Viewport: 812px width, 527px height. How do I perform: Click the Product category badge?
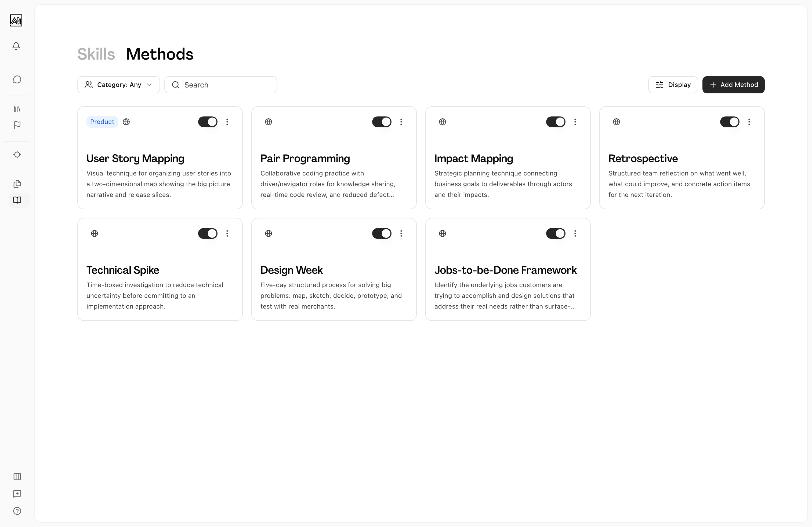(102, 122)
